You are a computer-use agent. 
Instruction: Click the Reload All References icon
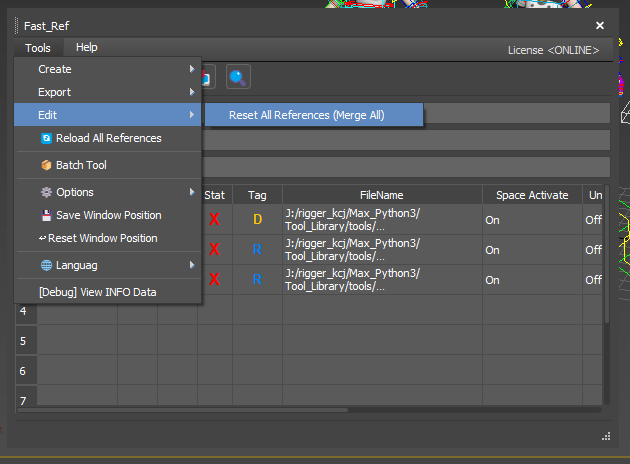(46, 138)
